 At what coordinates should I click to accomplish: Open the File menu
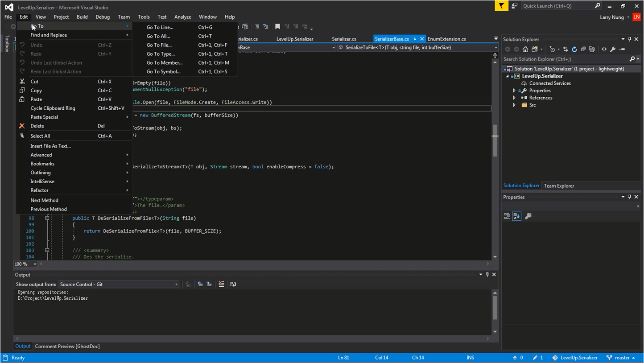8,17
